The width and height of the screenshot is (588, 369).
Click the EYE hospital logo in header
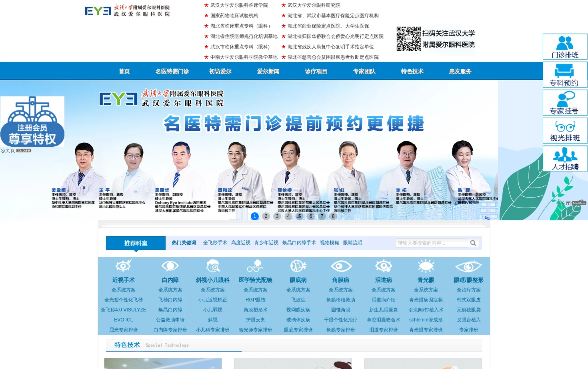pos(127,10)
